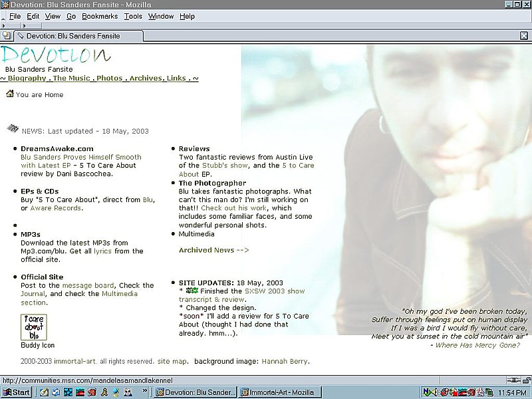Open the Where Has Mercy Gone? lyric link

pos(477,345)
